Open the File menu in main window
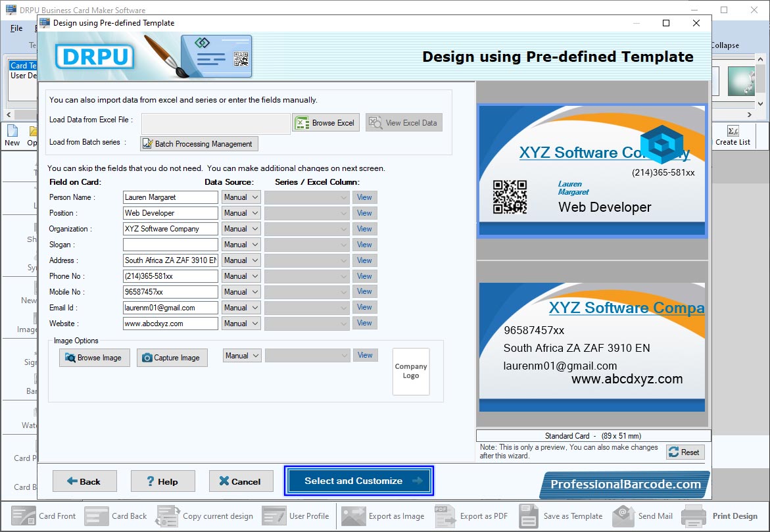Image resolution: width=770 pixels, height=532 pixels. tap(16, 28)
